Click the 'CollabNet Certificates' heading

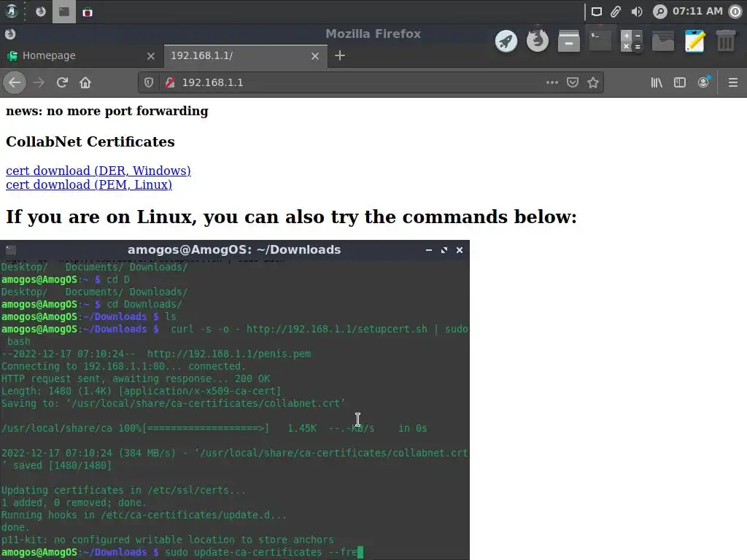90,141
